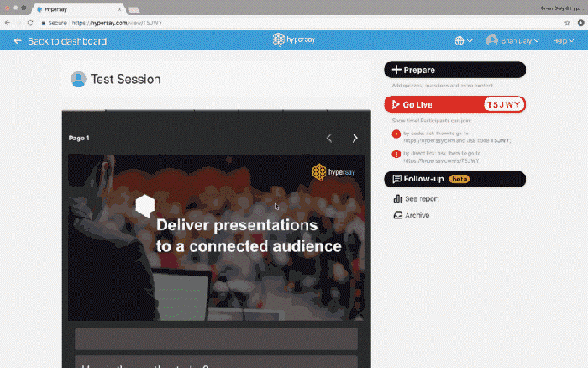Image resolution: width=588 pixels, height=368 pixels.
Task: Expand the Brian Daly account menu
Action: (512, 40)
